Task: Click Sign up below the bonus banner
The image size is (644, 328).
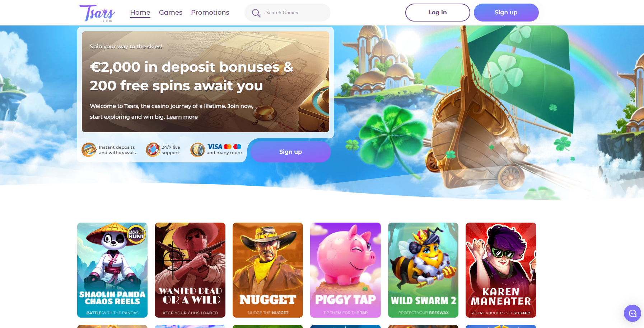Action: (x=290, y=152)
